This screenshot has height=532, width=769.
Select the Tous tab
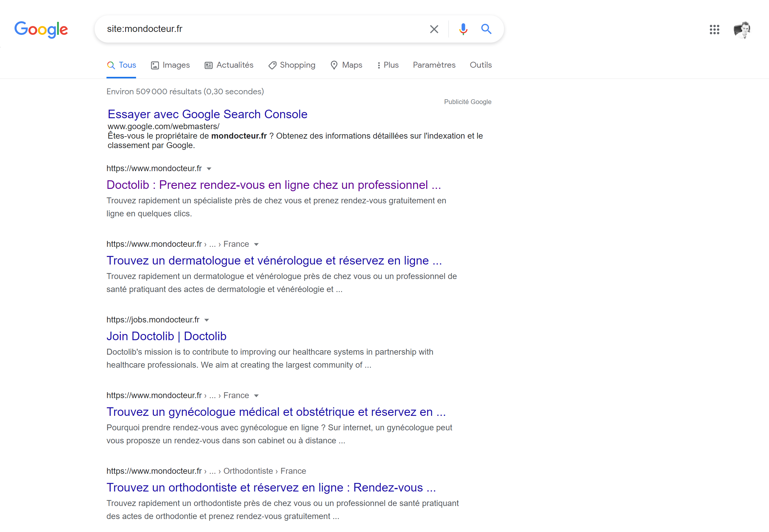[121, 65]
